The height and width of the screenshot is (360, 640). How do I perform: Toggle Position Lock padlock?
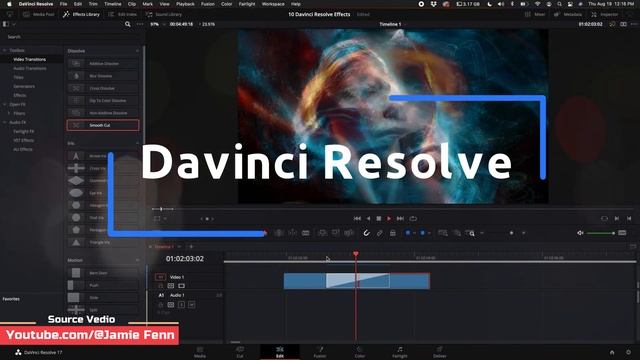point(393,233)
